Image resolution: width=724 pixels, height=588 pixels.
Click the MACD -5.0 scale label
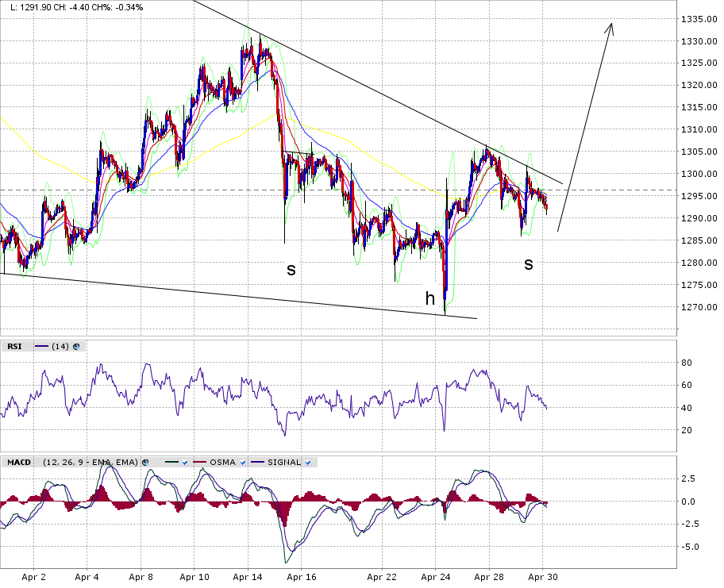coord(689,547)
